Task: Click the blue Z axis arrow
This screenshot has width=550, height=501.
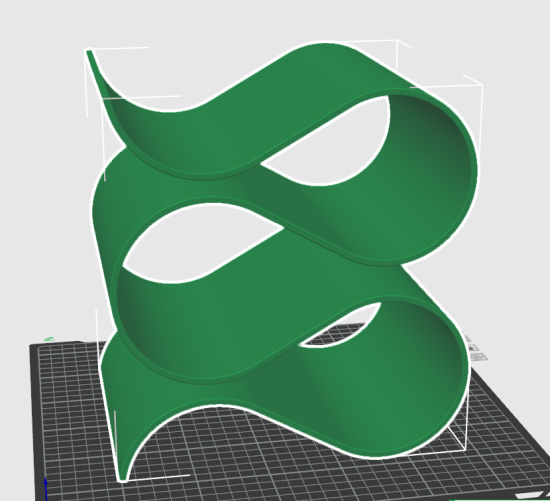Action: (46, 488)
